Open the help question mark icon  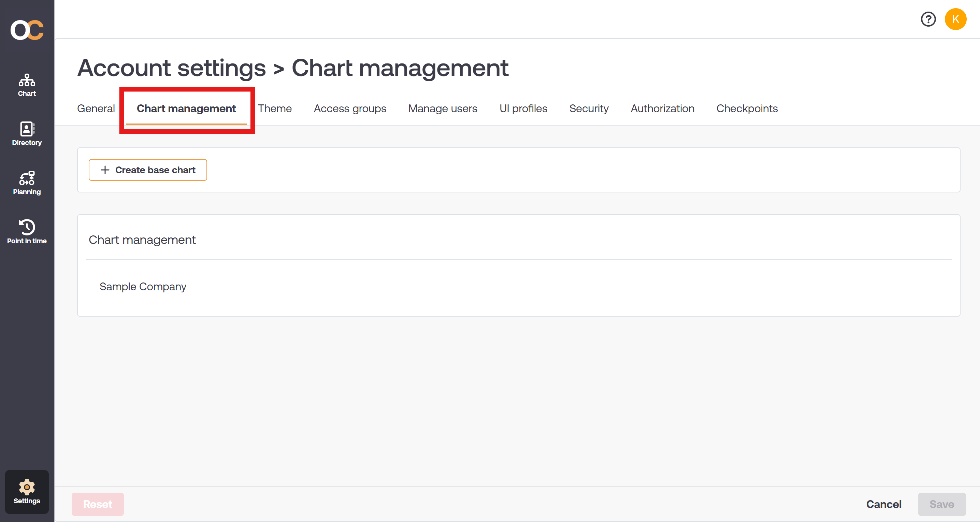(928, 19)
